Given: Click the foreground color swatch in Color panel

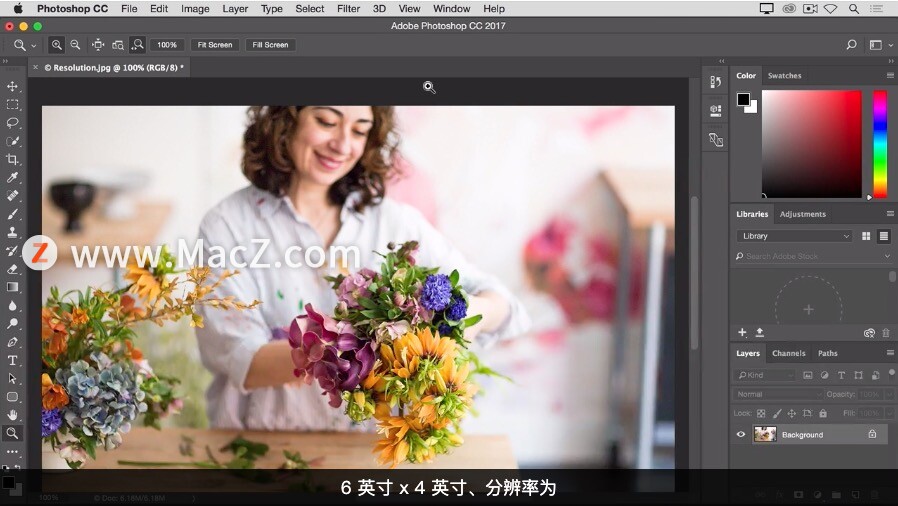Looking at the screenshot, I should pos(743,99).
